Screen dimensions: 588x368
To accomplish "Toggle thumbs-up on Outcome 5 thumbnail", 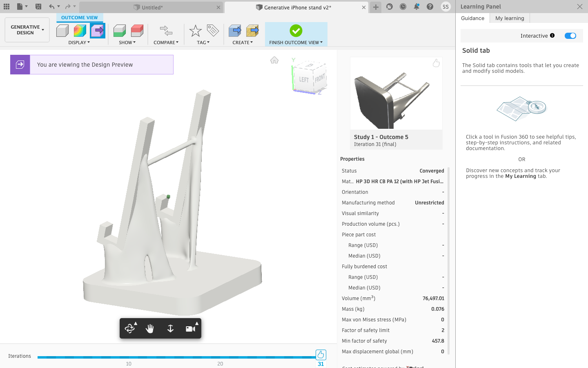I will click(436, 63).
